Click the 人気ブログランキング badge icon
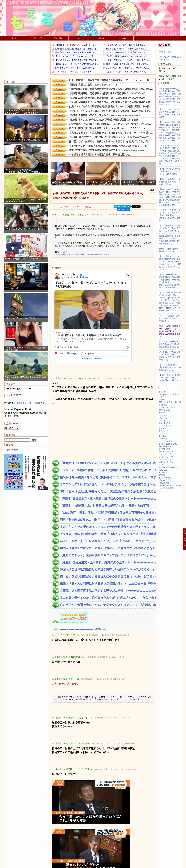This screenshot has height=868, width=186. pos(165,45)
